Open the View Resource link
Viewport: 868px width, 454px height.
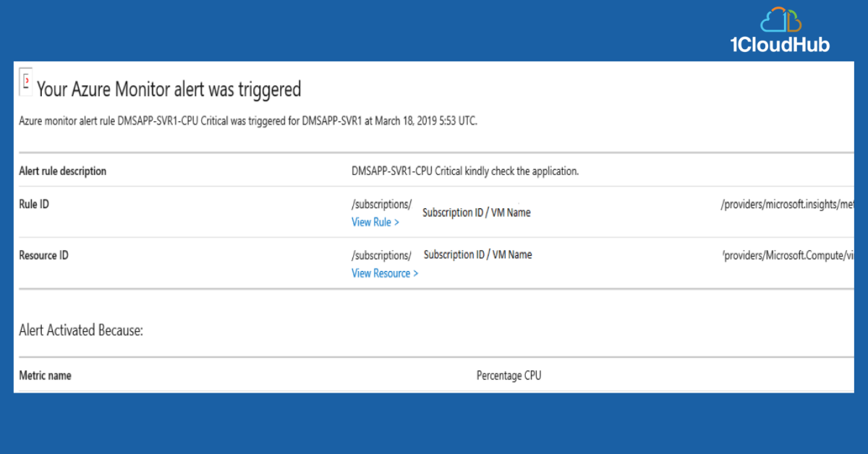(385, 273)
